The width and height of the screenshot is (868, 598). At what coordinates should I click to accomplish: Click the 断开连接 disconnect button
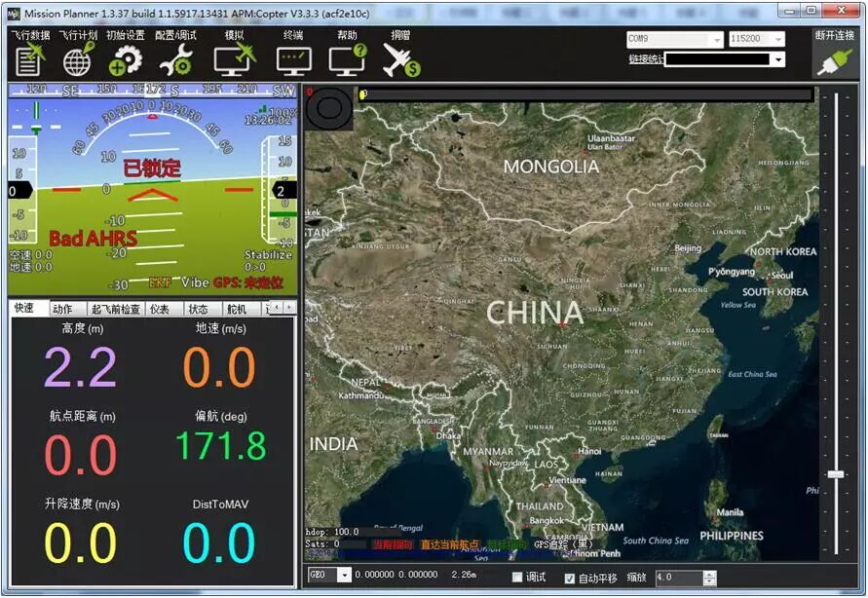[835, 54]
